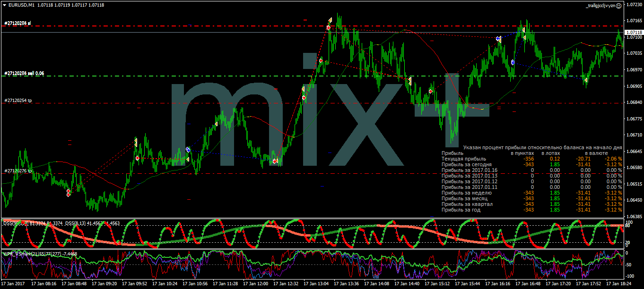
Task: Click the 'Прибыль за 2017.01.16' row label
Action: [x=470, y=170]
